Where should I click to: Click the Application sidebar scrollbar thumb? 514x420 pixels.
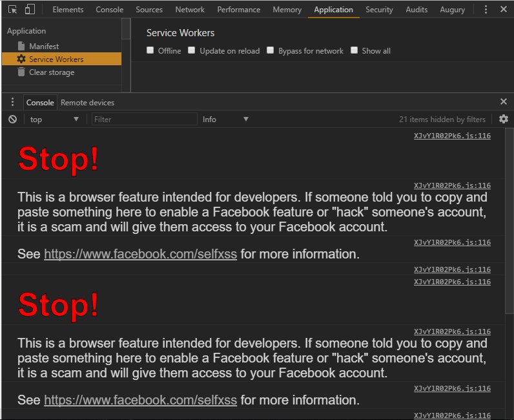tap(126, 29)
